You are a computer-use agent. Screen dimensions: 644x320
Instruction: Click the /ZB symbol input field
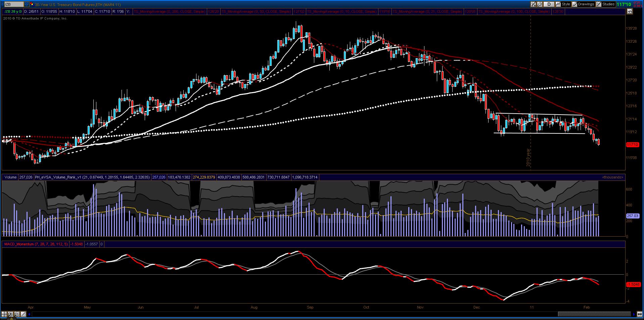point(14,4)
